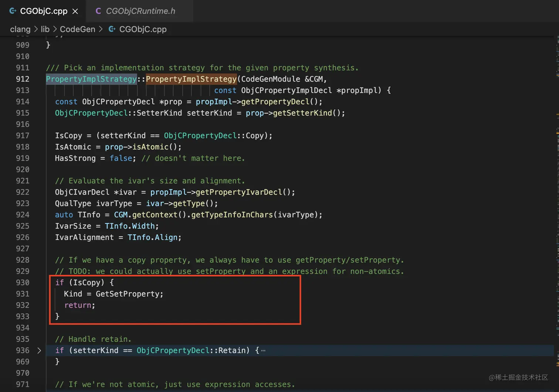Viewport: 559px width, 392px height.
Task: Click the CGObjC.cpp file icon in the breadcrumb bar
Action: tap(111, 29)
